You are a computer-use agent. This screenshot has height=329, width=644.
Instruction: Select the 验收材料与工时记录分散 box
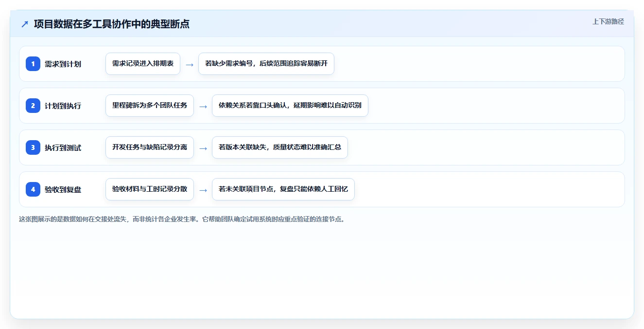pyautogui.click(x=150, y=189)
